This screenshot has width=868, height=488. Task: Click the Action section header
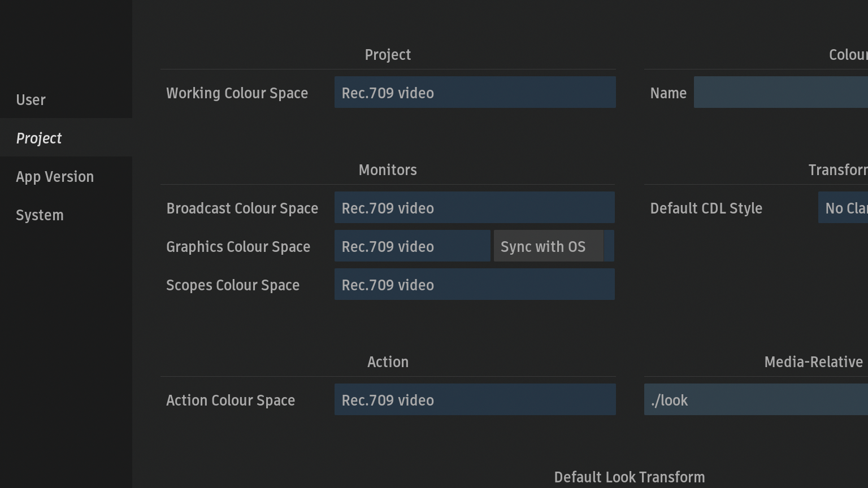pyautogui.click(x=388, y=362)
